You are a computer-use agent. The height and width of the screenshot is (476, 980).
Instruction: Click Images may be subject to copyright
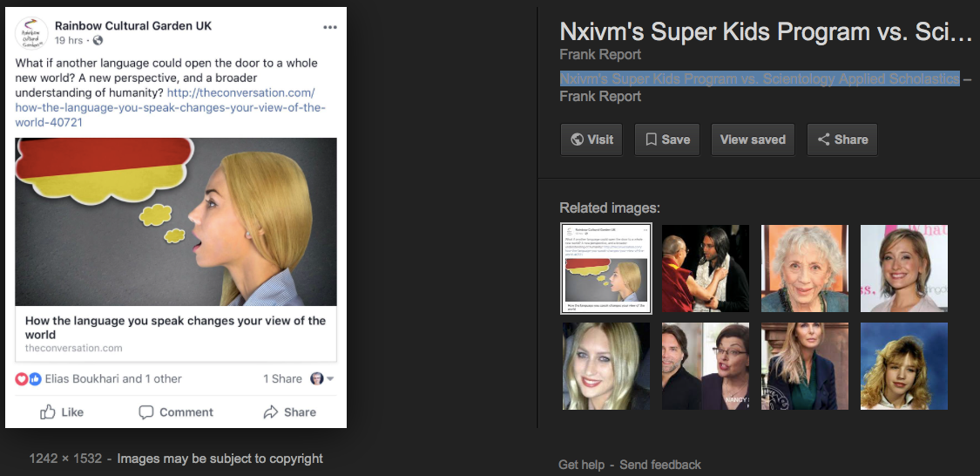(x=220, y=459)
